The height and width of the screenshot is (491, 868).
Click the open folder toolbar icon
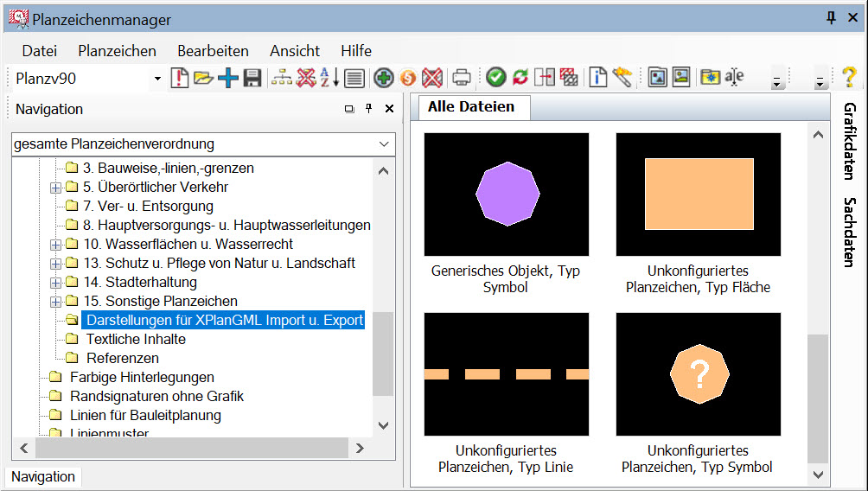(x=203, y=78)
